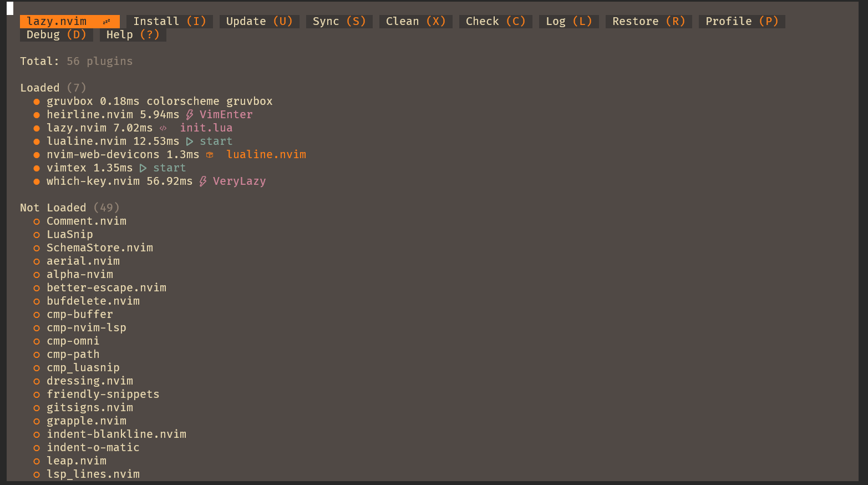The width and height of the screenshot is (868, 485).
Task: Run a plugin health Check (C)
Action: [x=495, y=21]
